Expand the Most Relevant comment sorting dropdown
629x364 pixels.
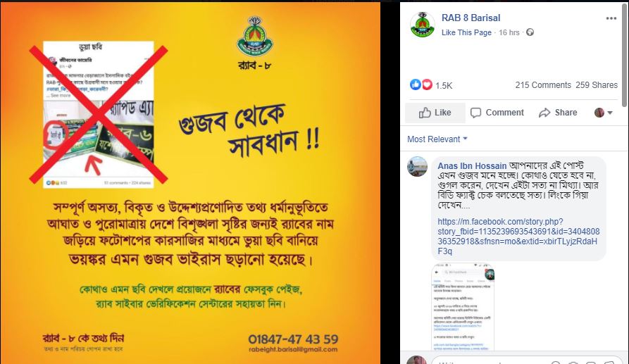437,139
